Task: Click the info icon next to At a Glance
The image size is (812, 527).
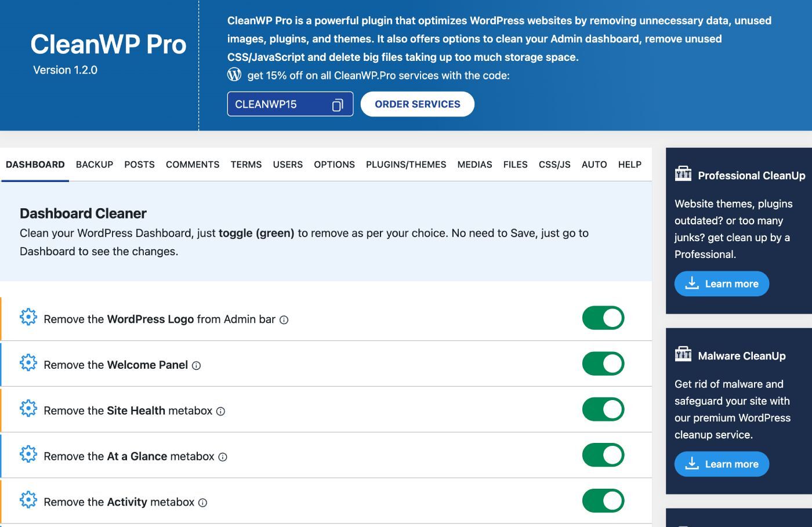Action: tap(223, 457)
